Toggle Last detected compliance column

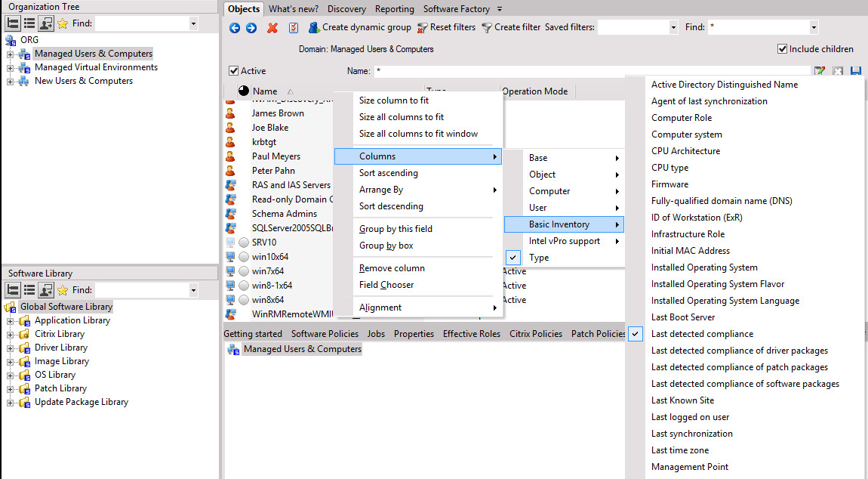pos(702,334)
